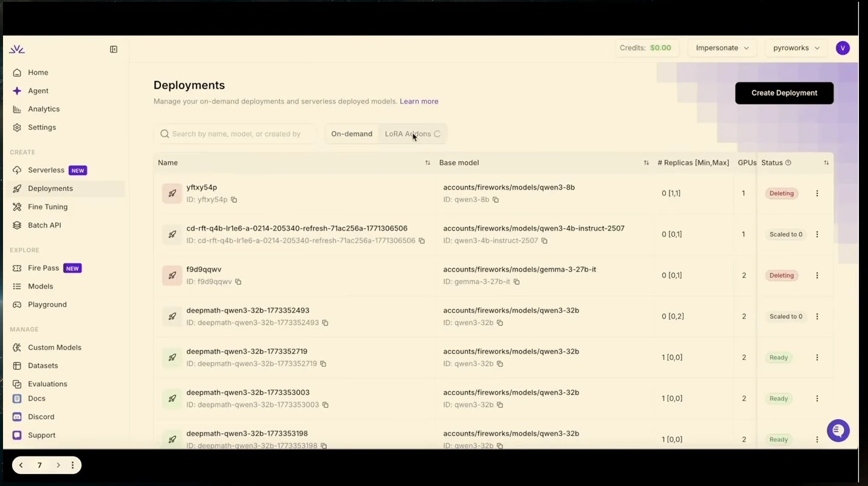The height and width of the screenshot is (486, 868).
Task: Copy the qwen3-8b model ID
Action: click(x=495, y=200)
